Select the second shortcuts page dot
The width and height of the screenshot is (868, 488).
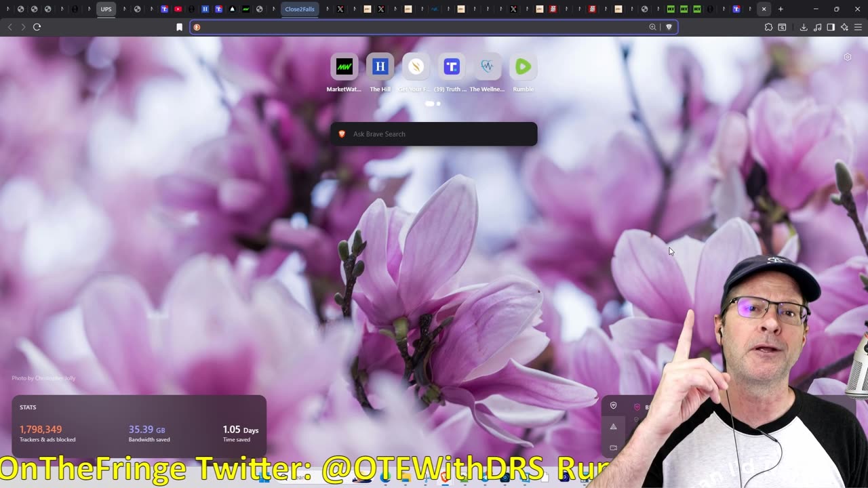438,104
